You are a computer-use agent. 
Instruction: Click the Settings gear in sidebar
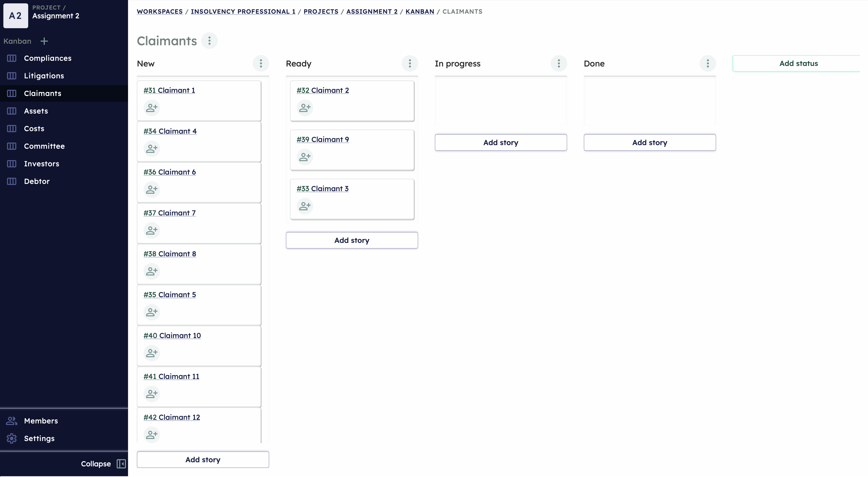11,438
